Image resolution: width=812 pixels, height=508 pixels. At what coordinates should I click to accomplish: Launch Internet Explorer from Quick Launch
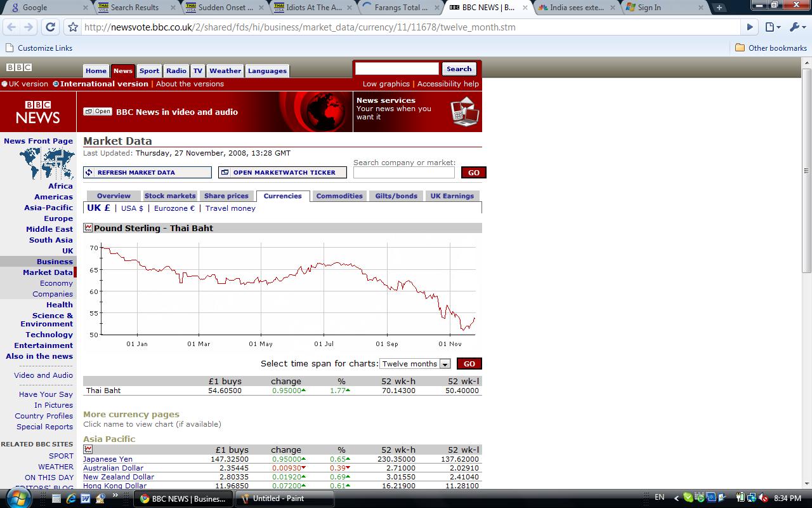tap(71, 498)
